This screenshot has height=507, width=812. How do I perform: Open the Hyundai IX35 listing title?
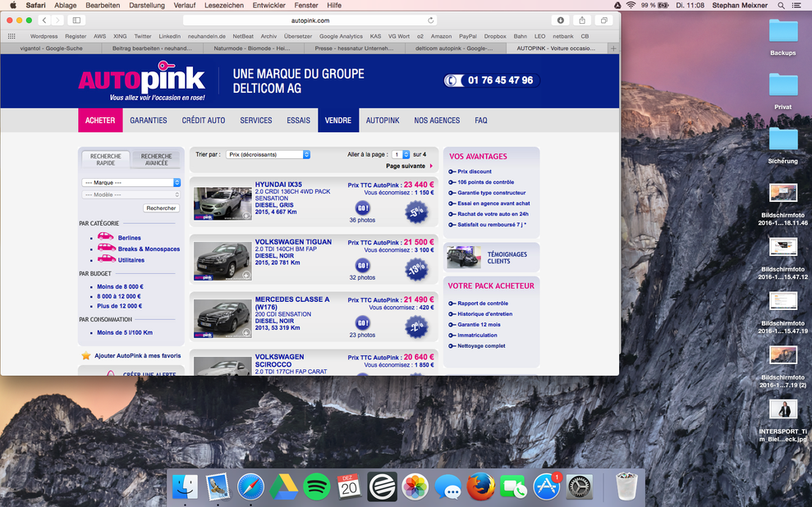(x=278, y=184)
